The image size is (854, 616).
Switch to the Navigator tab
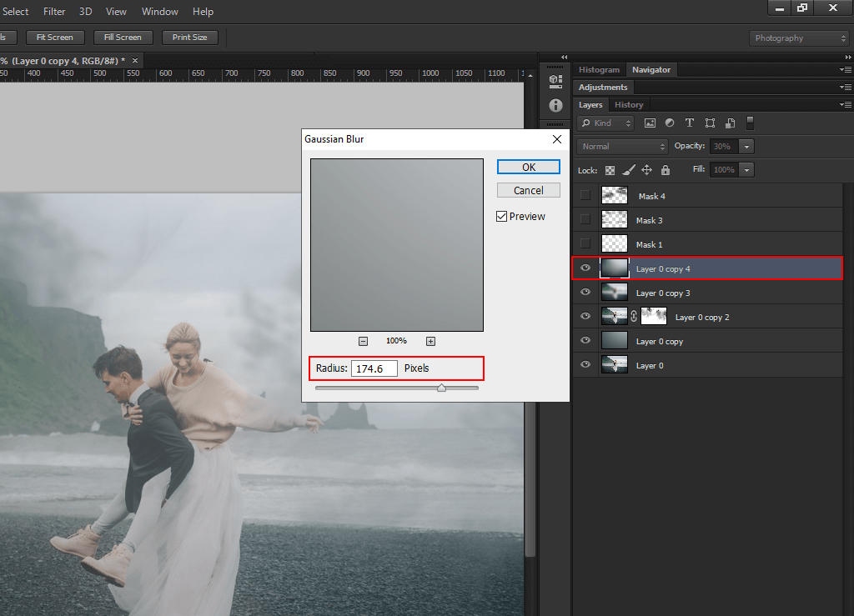pos(651,70)
